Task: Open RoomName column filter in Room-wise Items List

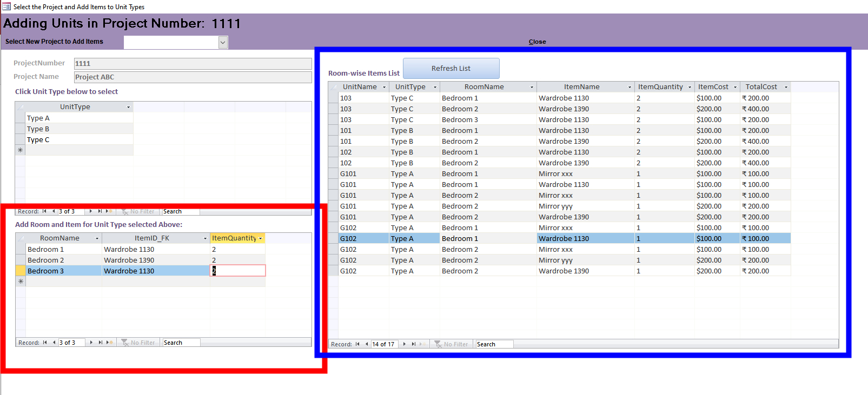Action: (x=532, y=87)
